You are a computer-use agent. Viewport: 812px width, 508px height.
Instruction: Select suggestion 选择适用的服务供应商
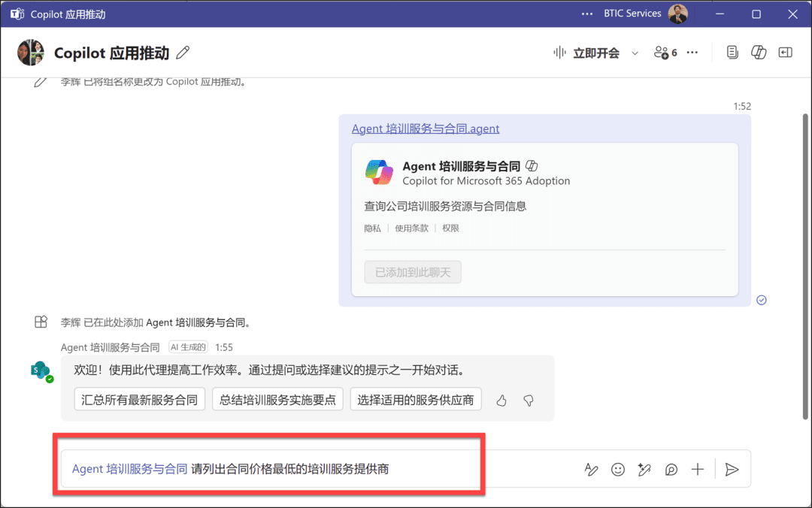416,399
